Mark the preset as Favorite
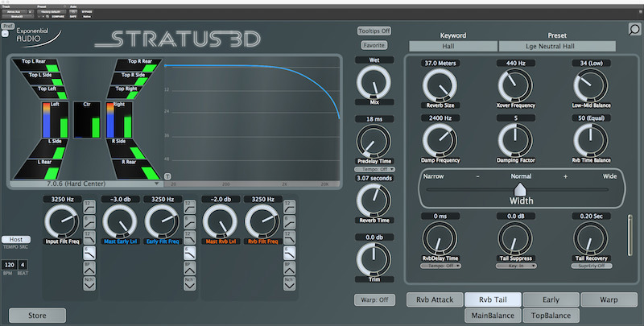644x326 pixels. 374,45
